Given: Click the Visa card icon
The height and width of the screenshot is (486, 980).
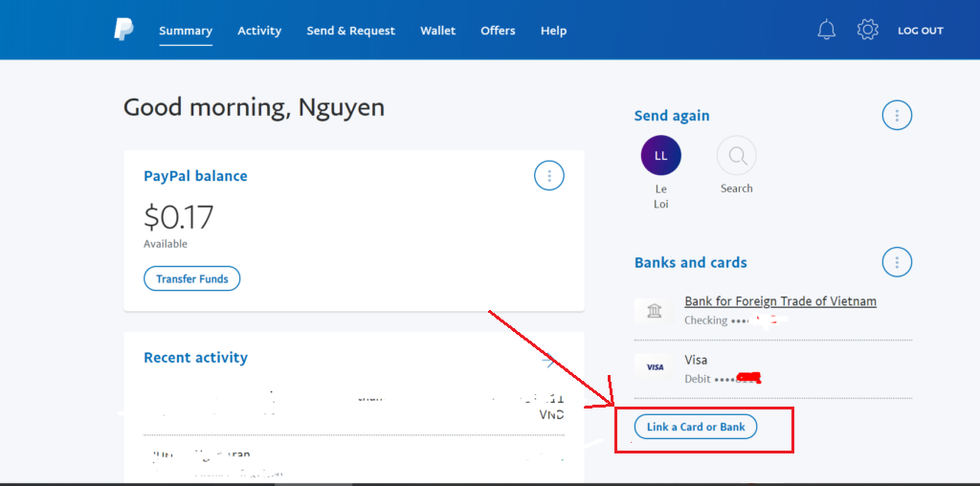Looking at the screenshot, I should pos(655,367).
